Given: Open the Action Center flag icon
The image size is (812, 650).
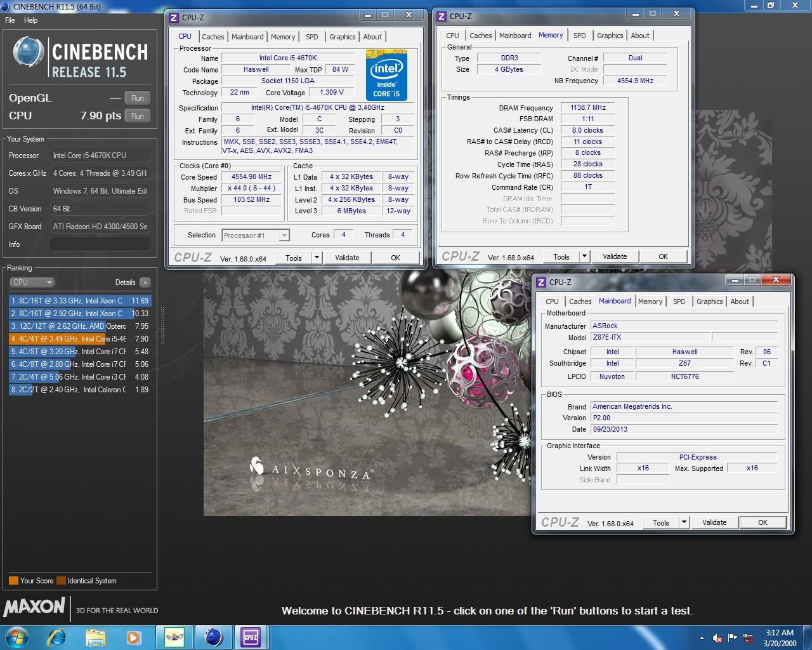Looking at the screenshot, I should (733, 638).
